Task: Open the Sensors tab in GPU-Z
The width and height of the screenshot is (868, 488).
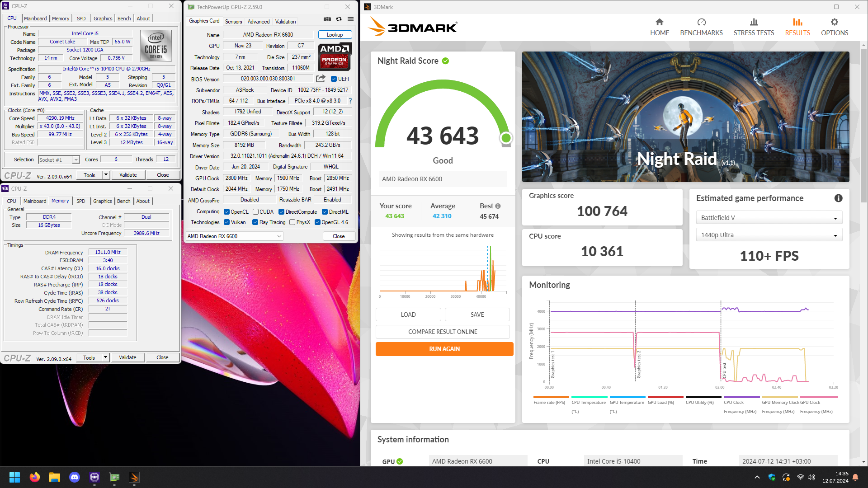Action: 233,21
